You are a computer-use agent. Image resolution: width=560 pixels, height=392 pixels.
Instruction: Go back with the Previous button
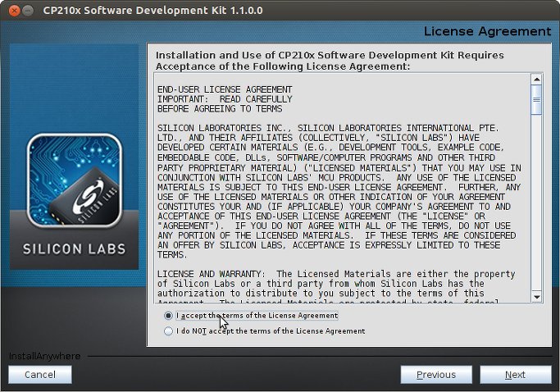(x=436, y=375)
